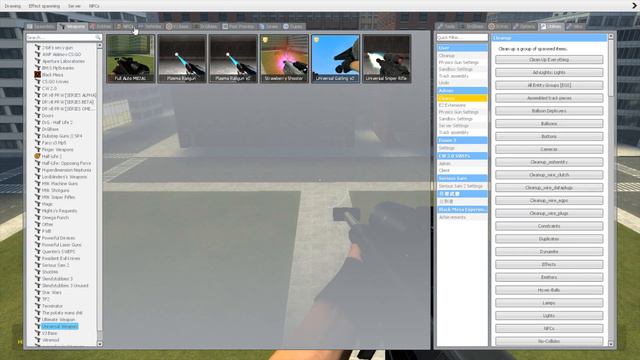Switch to the Entities tab
Image resolution: width=640 pixels, height=360 pixels.
(100, 27)
